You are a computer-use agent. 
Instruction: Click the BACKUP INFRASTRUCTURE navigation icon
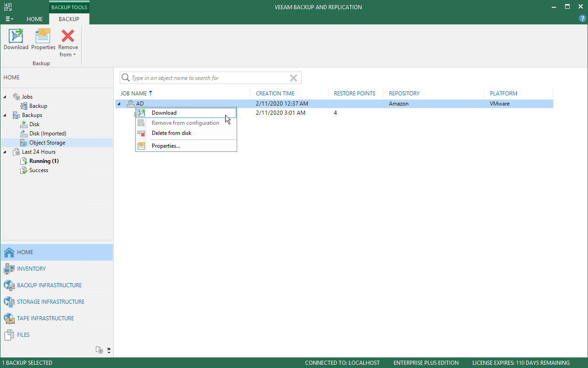[x=9, y=285]
